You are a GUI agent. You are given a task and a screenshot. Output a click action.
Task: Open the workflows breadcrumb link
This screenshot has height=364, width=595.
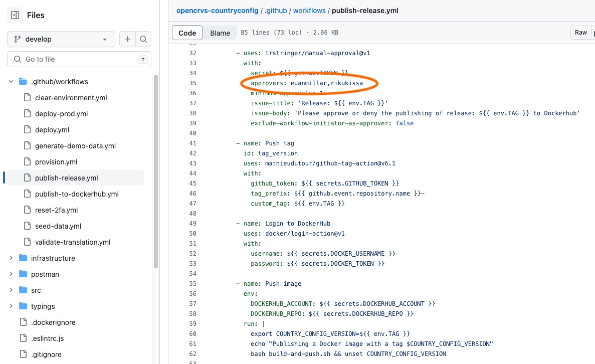coord(309,11)
